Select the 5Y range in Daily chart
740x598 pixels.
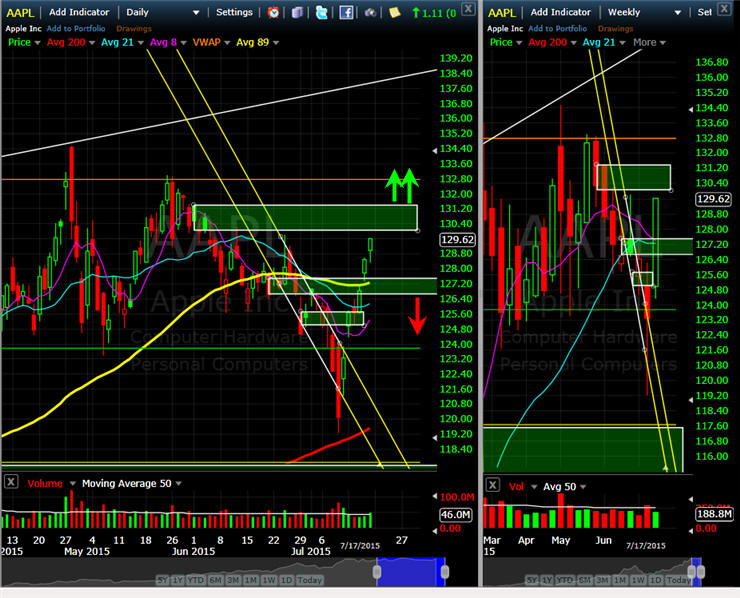[x=162, y=580]
